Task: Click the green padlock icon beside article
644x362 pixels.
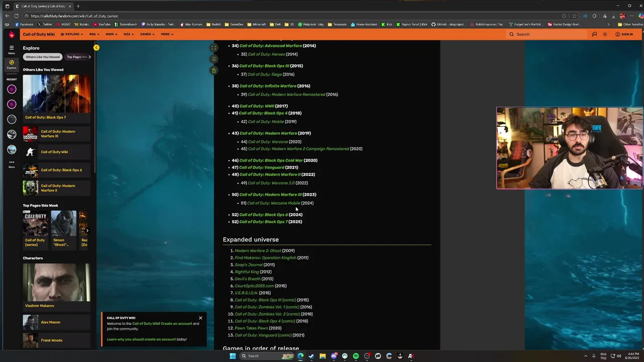Action: [214, 70]
